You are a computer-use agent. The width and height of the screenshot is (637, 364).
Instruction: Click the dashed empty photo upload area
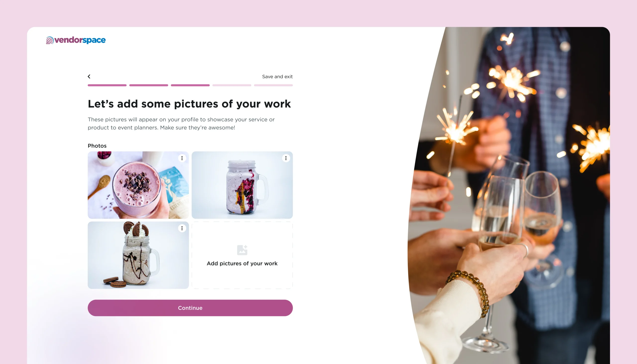242,255
